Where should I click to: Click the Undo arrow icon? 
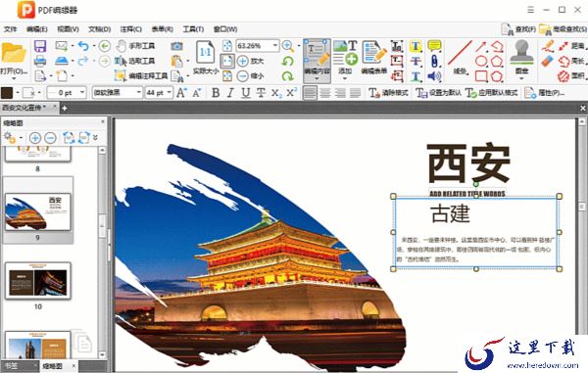point(83,46)
